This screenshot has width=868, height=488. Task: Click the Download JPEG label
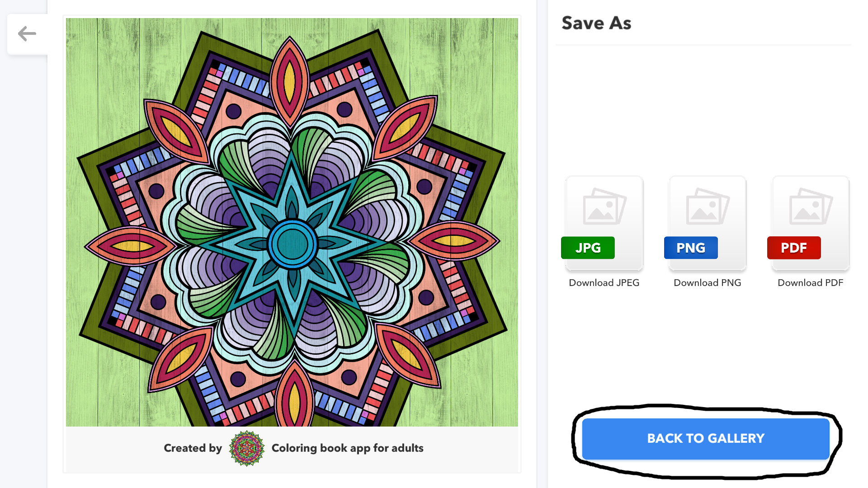pos(604,283)
